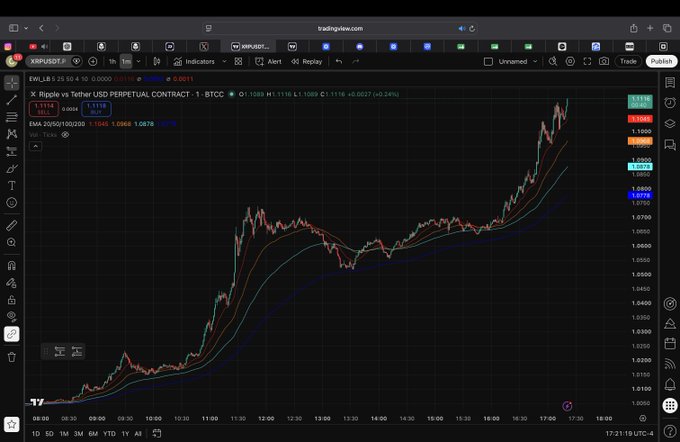This screenshot has width=680, height=442.
Task: Open the calendar panel in right sidebar
Action: click(670, 344)
